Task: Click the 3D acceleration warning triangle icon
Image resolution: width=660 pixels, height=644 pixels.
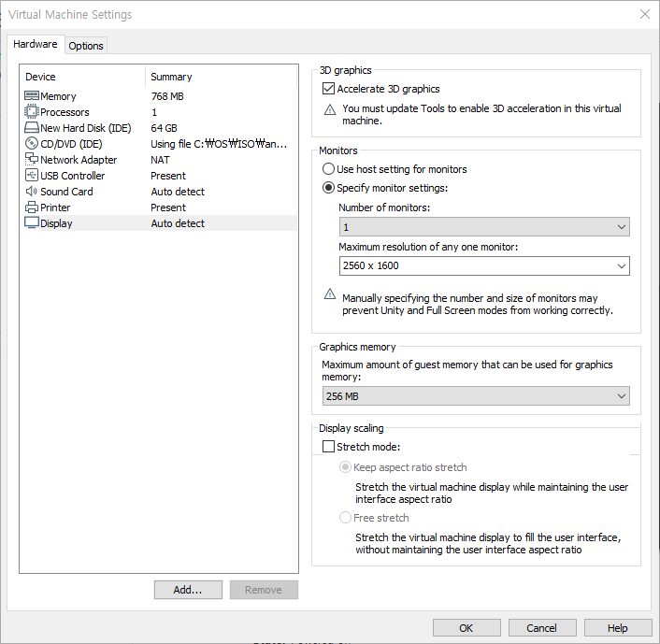Action: click(330, 110)
